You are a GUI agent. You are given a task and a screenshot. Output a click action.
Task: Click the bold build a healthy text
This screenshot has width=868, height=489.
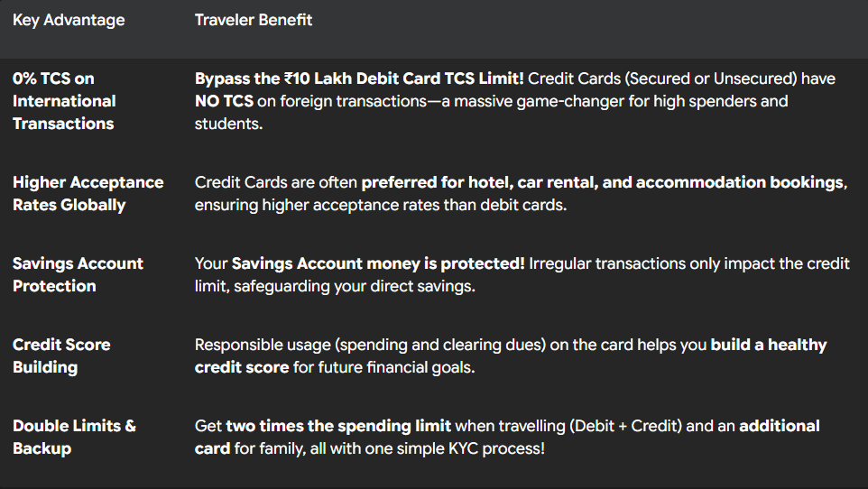769,345
